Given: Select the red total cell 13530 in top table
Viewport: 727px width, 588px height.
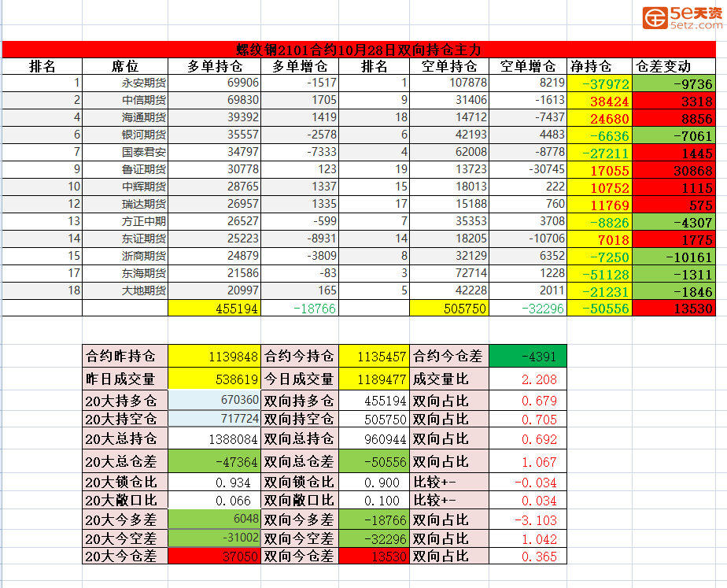Looking at the screenshot, I should [674, 308].
